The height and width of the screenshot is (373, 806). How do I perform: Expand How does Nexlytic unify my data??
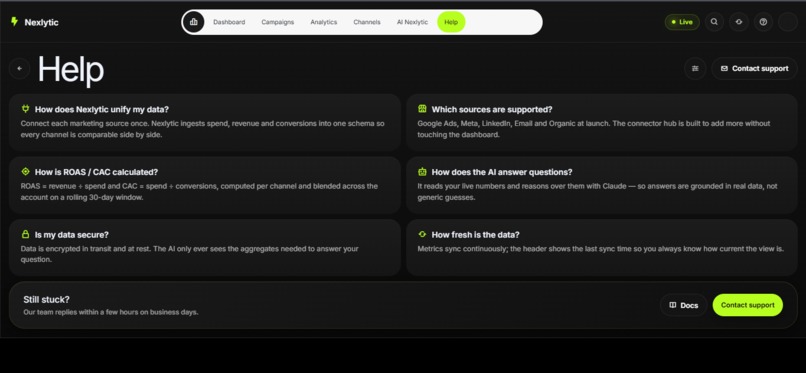click(205, 122)
